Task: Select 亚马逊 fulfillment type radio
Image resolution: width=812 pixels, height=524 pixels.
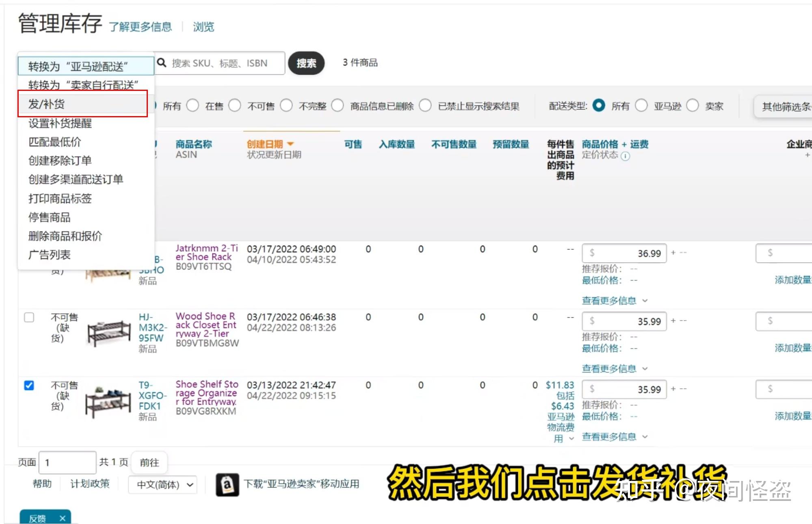Action: (641, 106)
